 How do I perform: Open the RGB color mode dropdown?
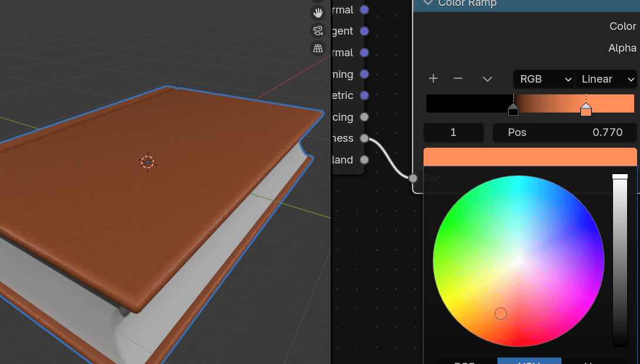tap(543, 79)
